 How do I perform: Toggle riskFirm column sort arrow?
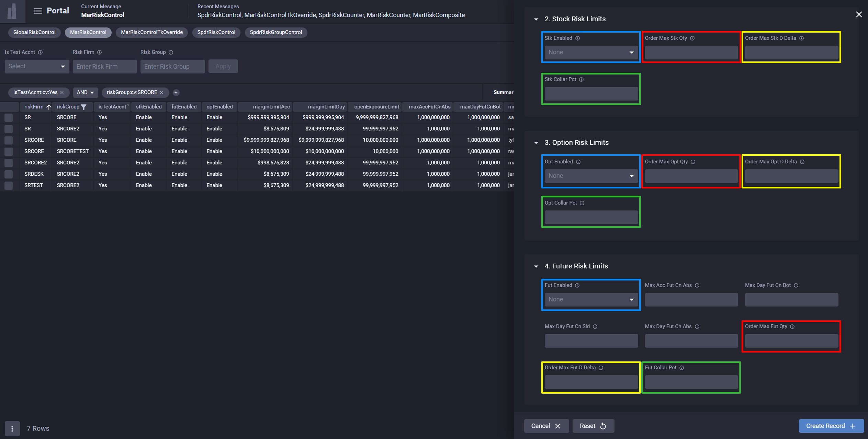49,107
